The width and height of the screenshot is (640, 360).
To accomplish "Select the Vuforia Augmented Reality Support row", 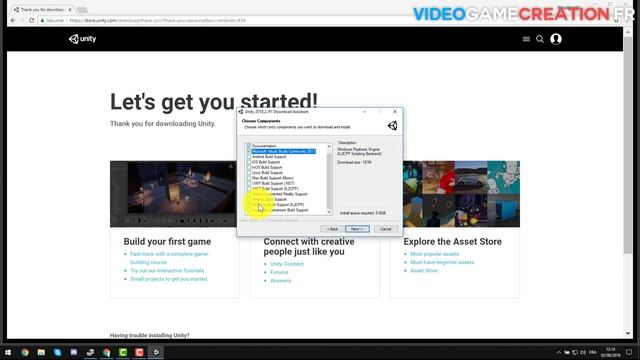I will click(x=279, y=194).
